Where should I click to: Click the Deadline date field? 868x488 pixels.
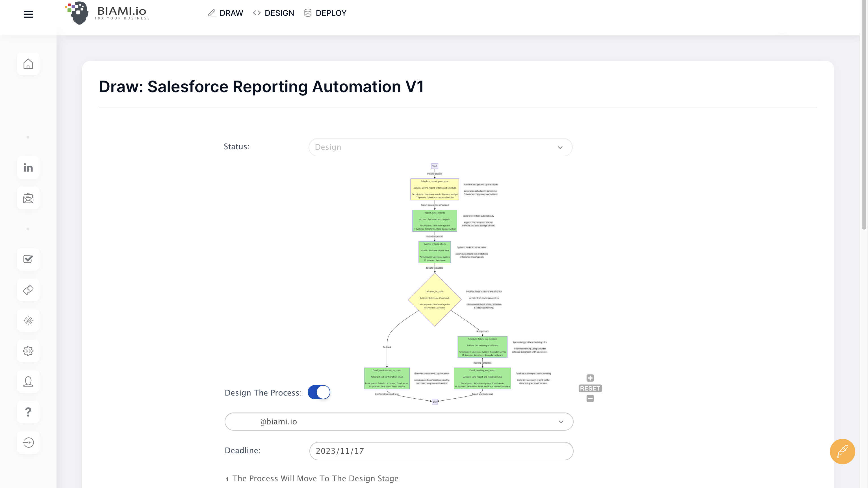441,451
